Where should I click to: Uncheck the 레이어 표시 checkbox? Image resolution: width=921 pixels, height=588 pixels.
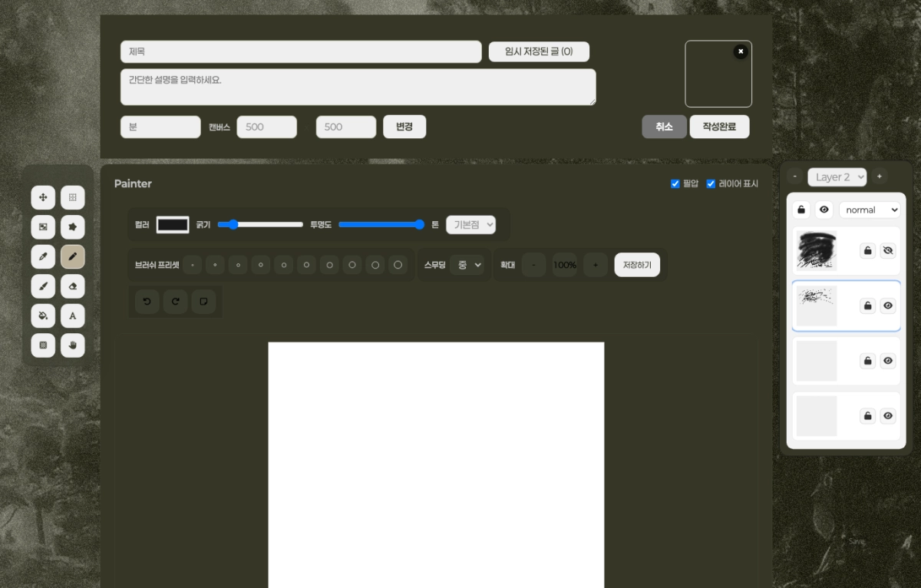711,184
